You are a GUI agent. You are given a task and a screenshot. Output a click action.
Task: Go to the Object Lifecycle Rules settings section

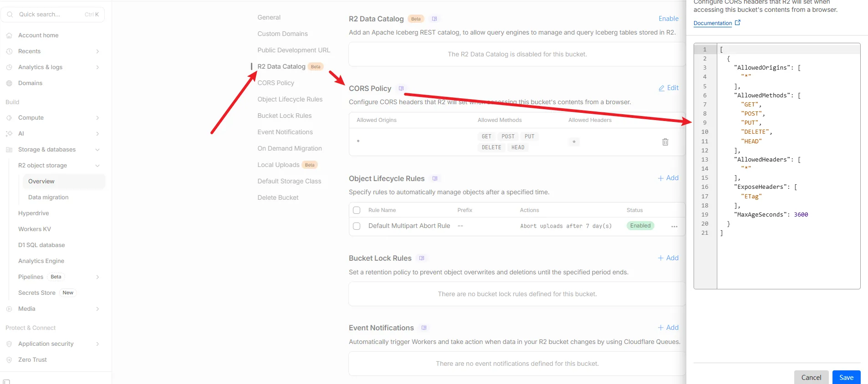(x=290, y=99)
